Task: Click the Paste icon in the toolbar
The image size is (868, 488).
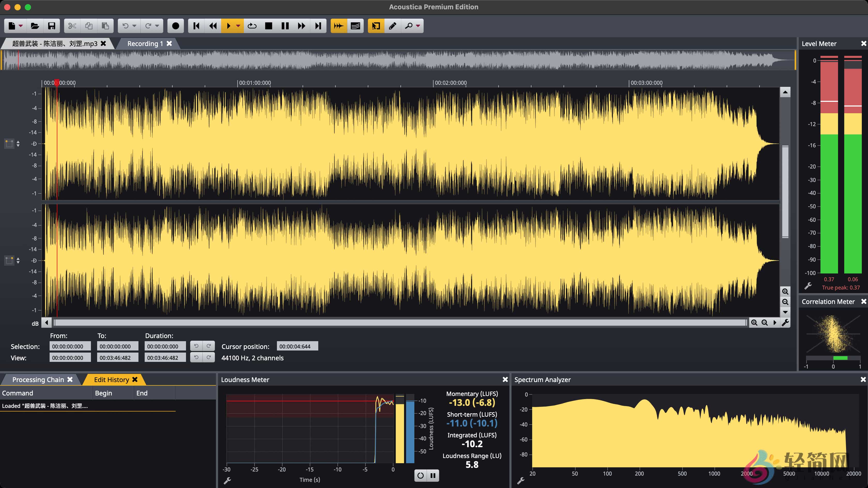Action: (x=105, y=26)
